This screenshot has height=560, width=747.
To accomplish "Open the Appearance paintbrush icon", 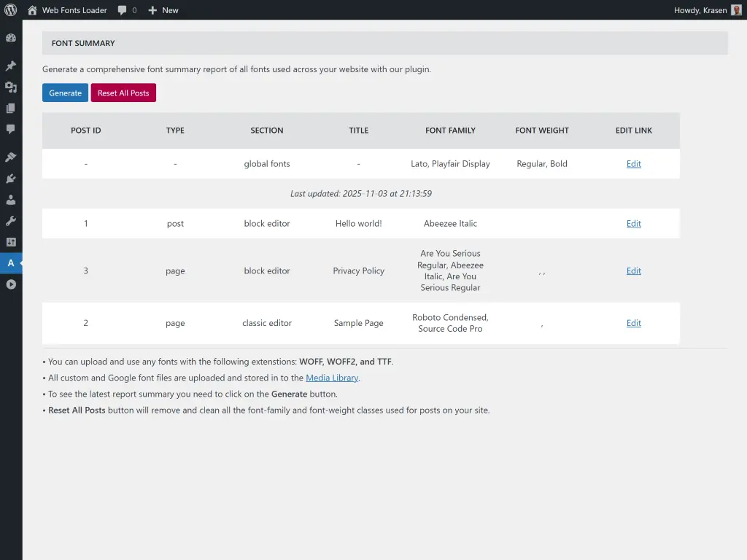I will 11,156.
